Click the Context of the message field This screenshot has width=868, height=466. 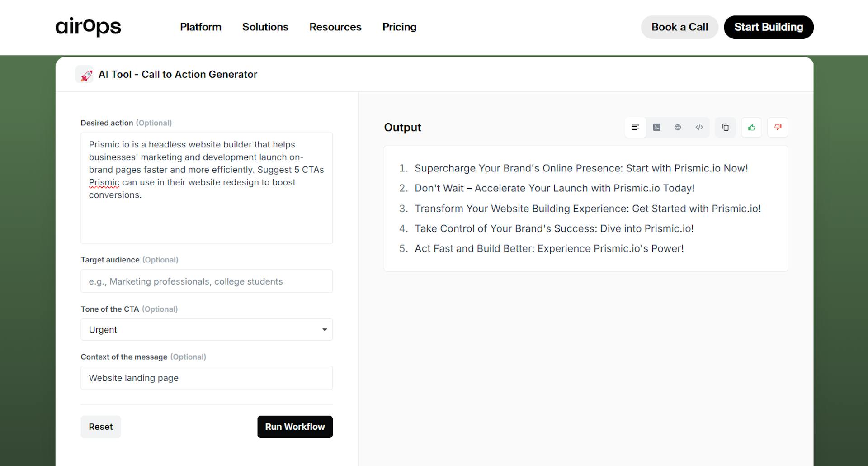pyautogui.click(x=206, y=378)
